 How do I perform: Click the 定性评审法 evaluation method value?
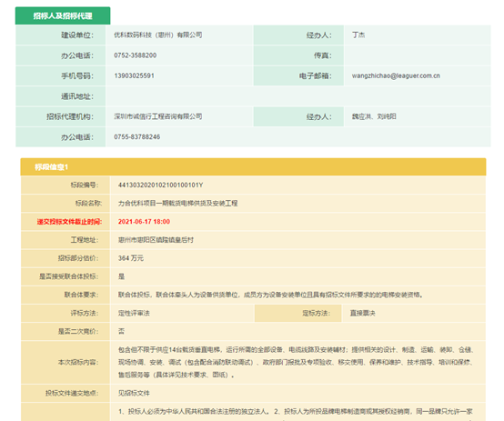pyautogui.click(x=134, y=314)
